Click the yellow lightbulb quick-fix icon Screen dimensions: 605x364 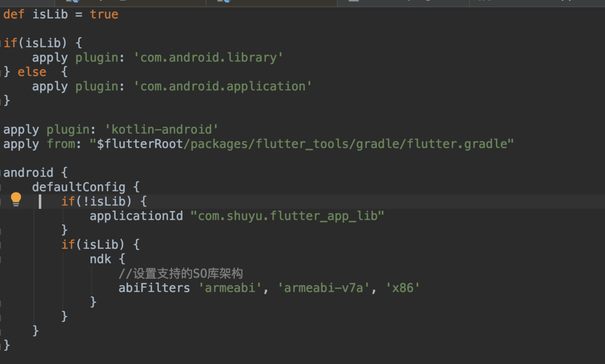pos(16,199)
